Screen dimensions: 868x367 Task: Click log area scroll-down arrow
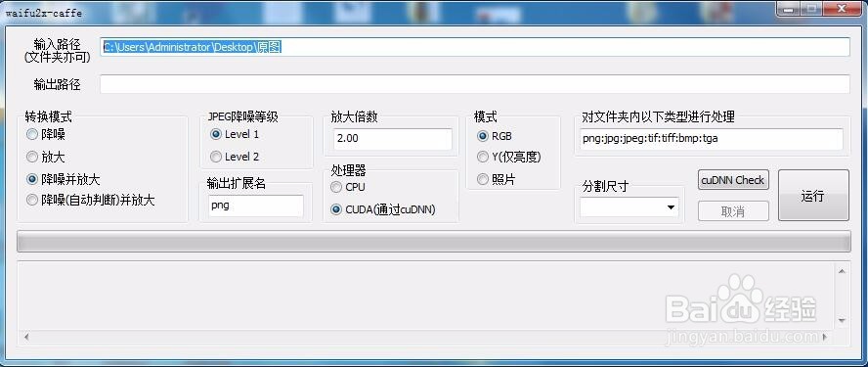pos(842,320)
